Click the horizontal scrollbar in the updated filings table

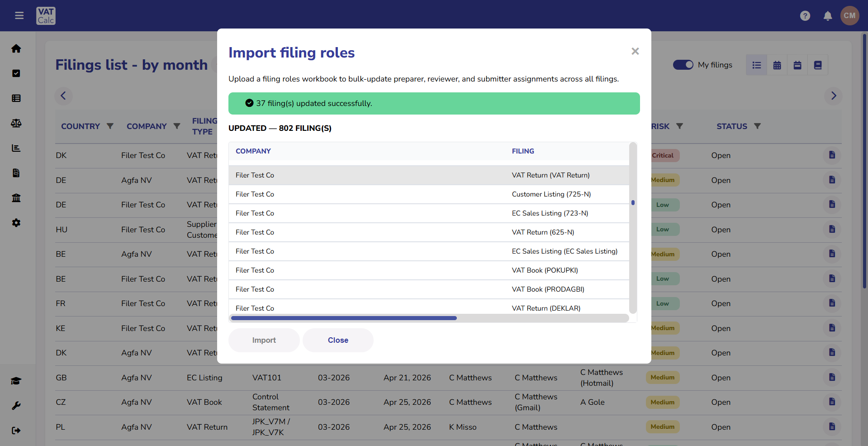[x=344, y=318]
